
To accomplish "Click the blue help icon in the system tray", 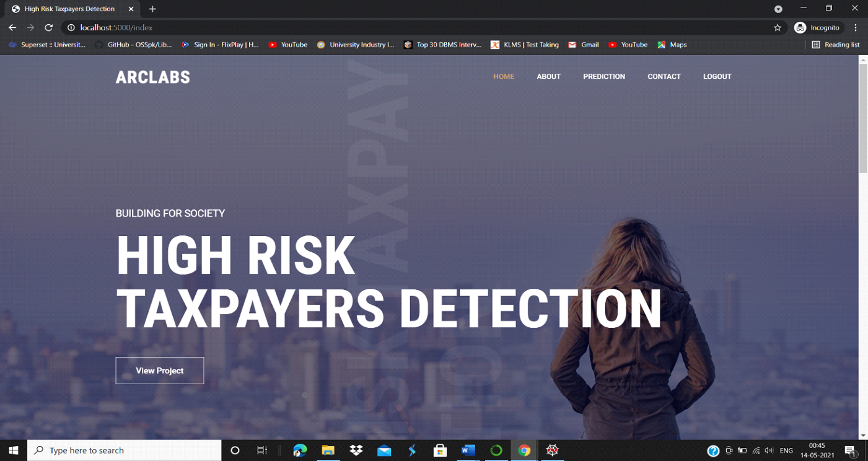I will 713,450.
